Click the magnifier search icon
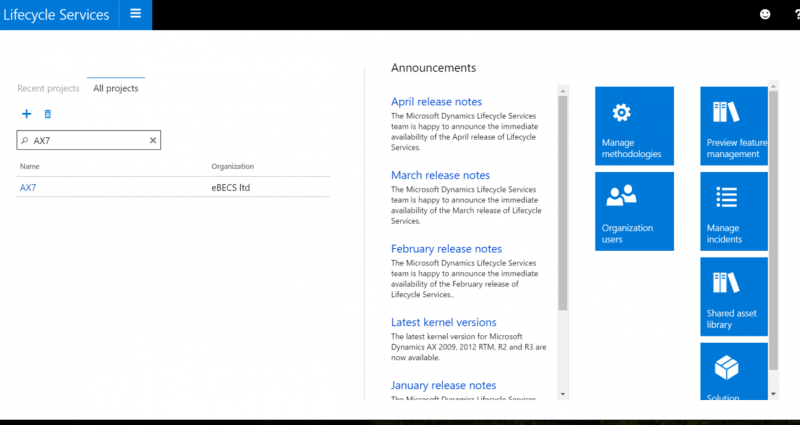This screenshot has height=425, width=800. [x=24, y=140]
